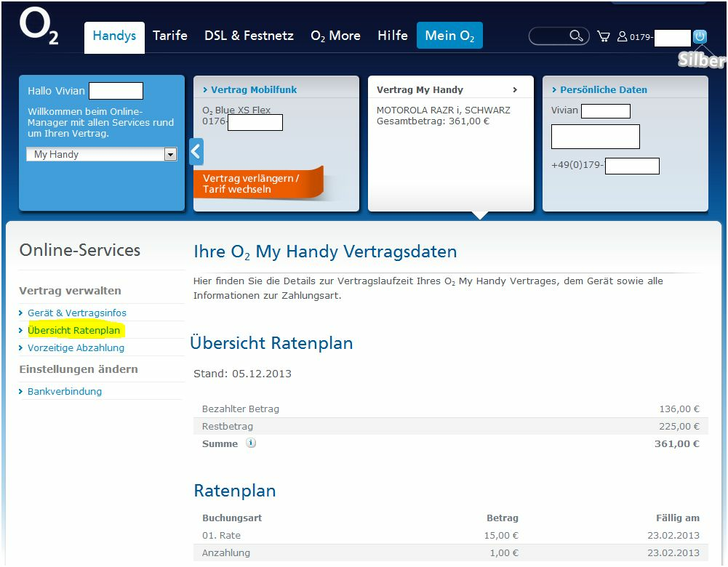Click the Fällig am column header

point(677,518)
